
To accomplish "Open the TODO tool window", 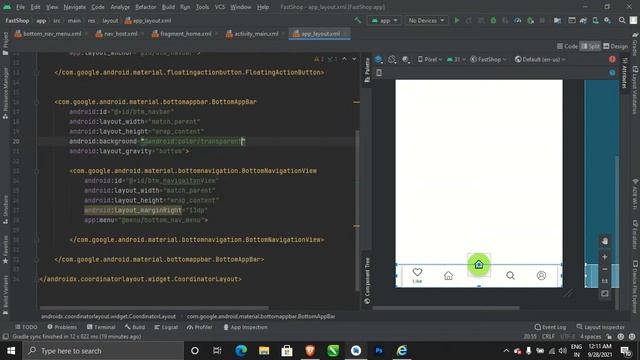I will 26,327.
